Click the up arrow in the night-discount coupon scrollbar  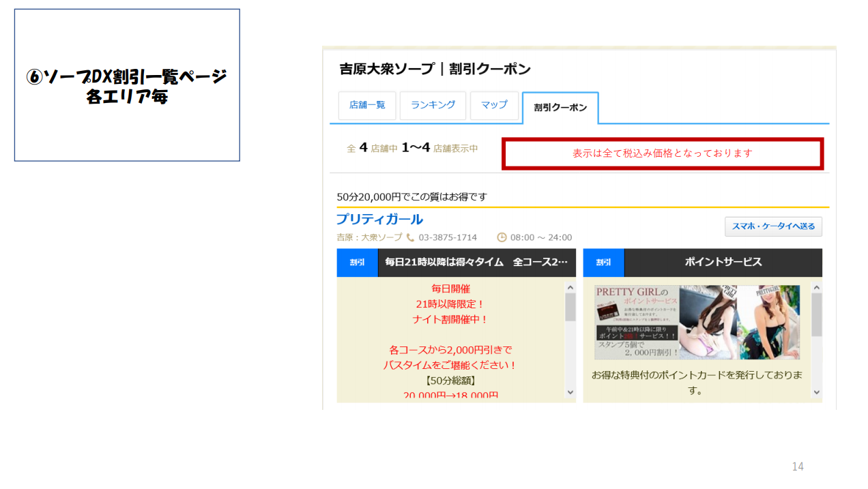[x=570, y=287]
